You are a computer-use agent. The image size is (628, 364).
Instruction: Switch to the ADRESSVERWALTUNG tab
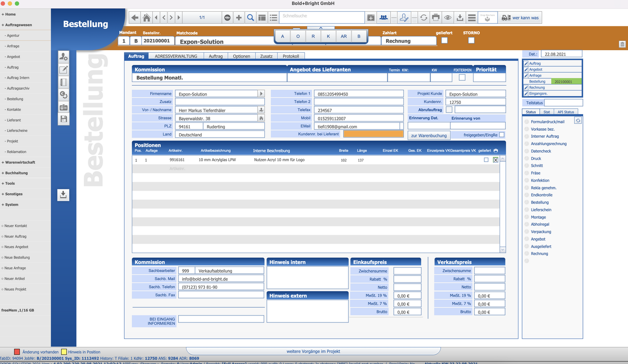pos(176,56)
